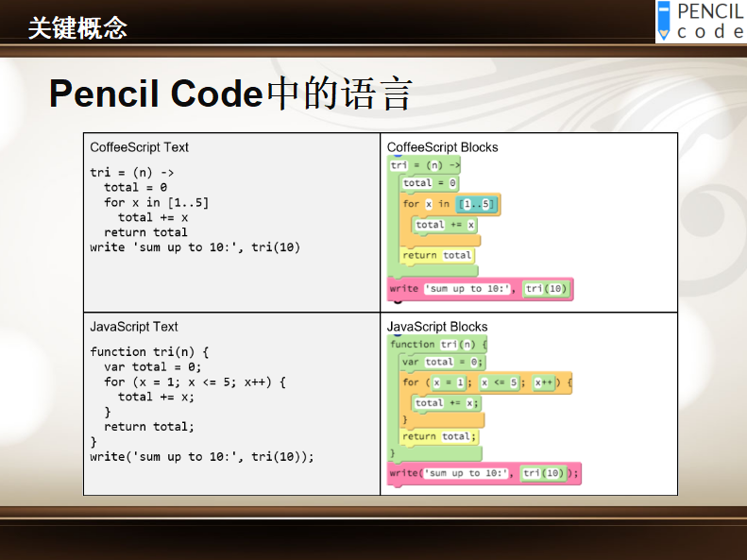
Task: Select the green 'tri = (n) ->' block
Action: click(x=424, y=165)
